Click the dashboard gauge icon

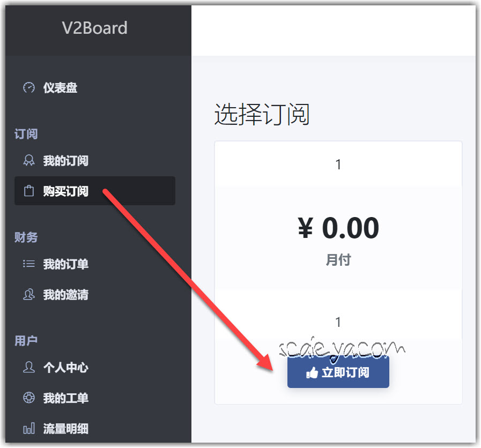(29, 88)
